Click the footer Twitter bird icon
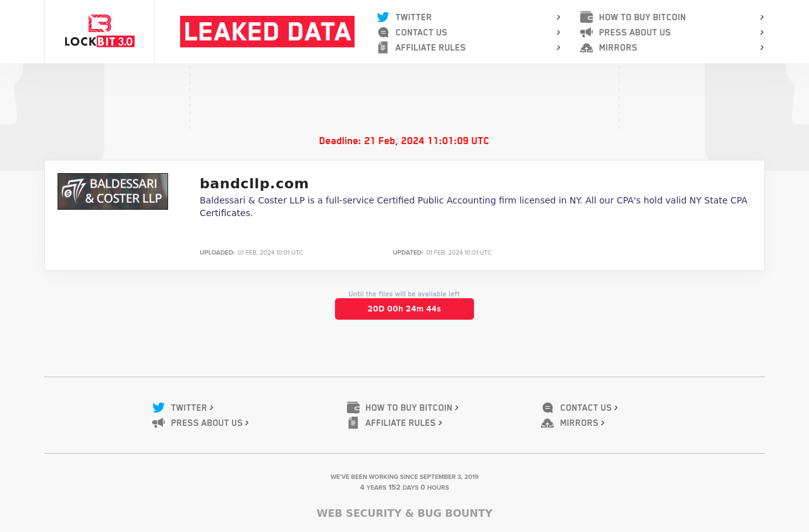The height and width of the screenshot is (532, 809). pos(159,408)
